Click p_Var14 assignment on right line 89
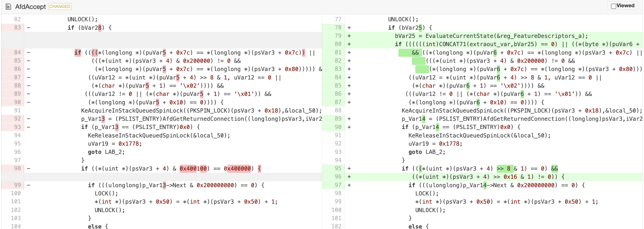Image resolution: width=644 pixels, height=229 pixels. (x=522, y=119)
